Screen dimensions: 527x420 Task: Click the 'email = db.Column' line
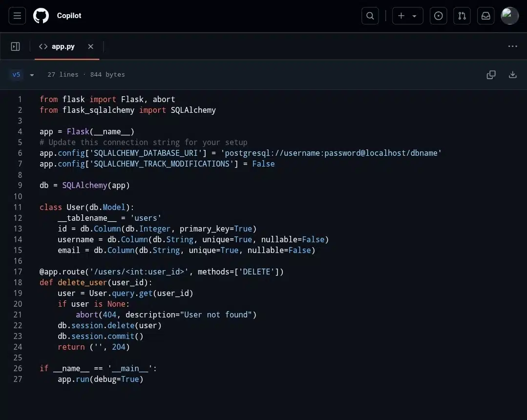187,251
